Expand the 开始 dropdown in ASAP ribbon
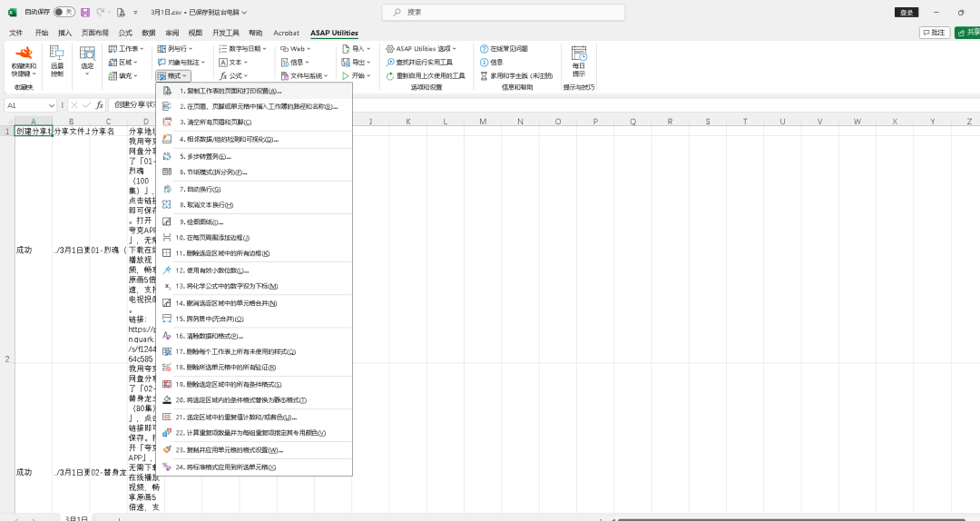980x521 pixels. (356, 75)
